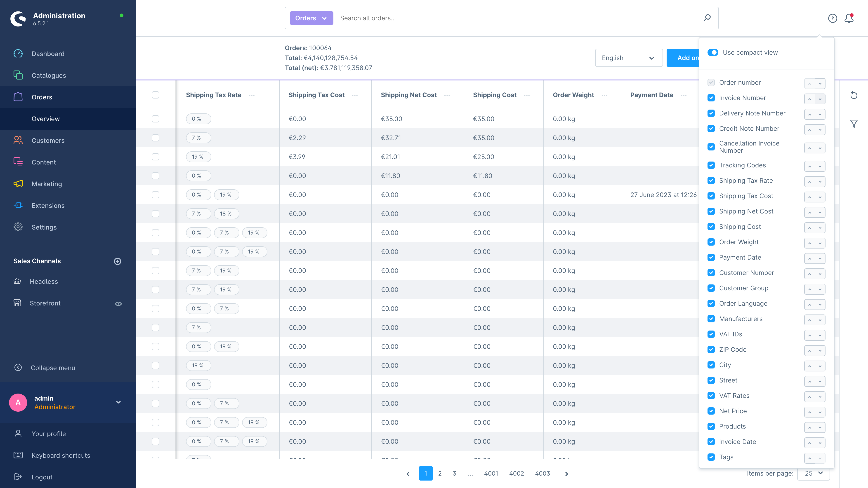Click the Logout icon
This screenshot has height=488, width=868.
pyautogui.click(x=18, y=476)
